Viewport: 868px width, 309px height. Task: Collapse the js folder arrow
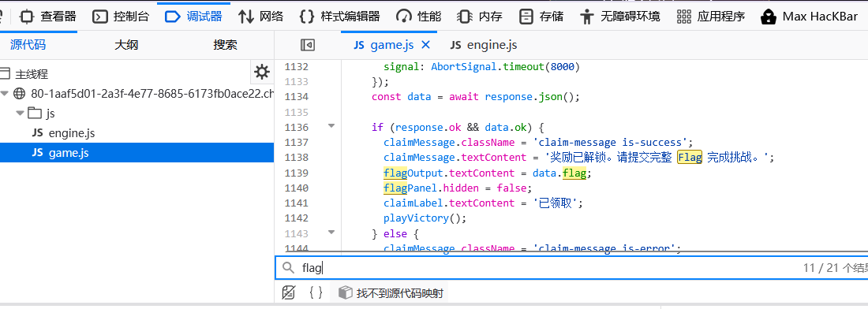click(x=20, y=114)
